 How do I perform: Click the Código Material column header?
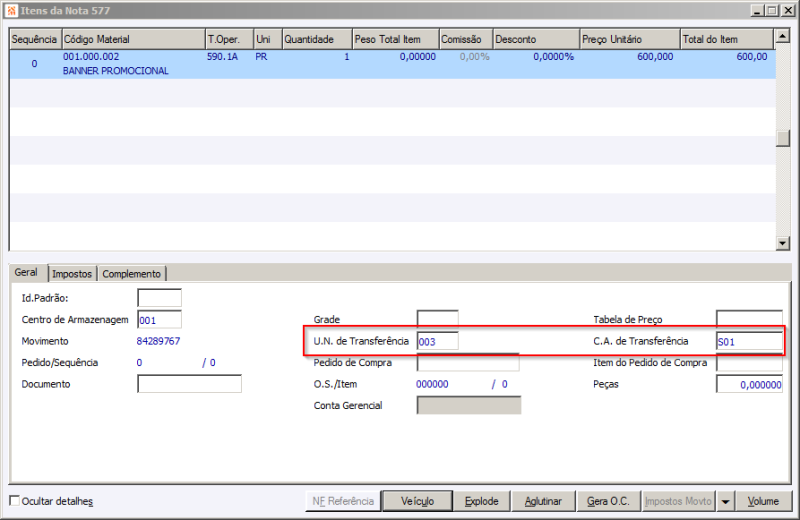point(133,39)
